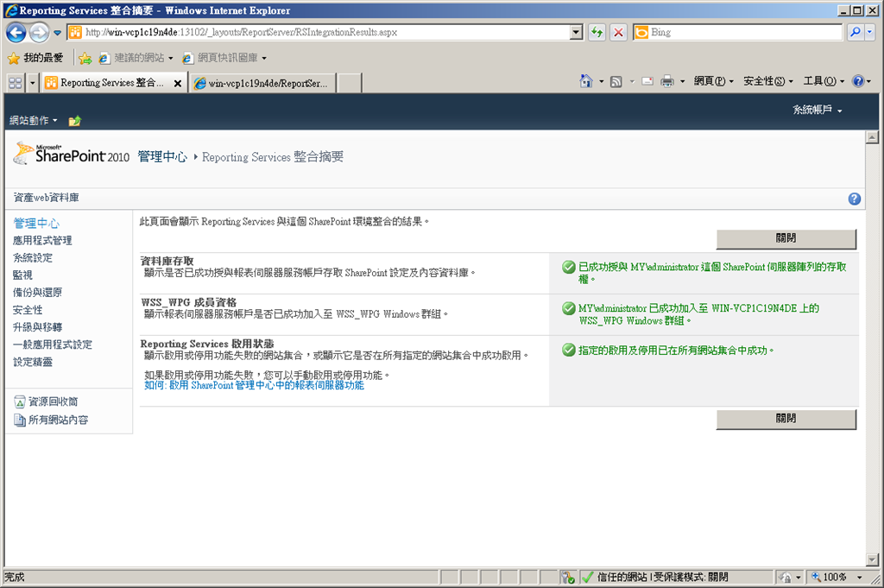Click vertical scrollbar up arrow

[x=872, y=137]
